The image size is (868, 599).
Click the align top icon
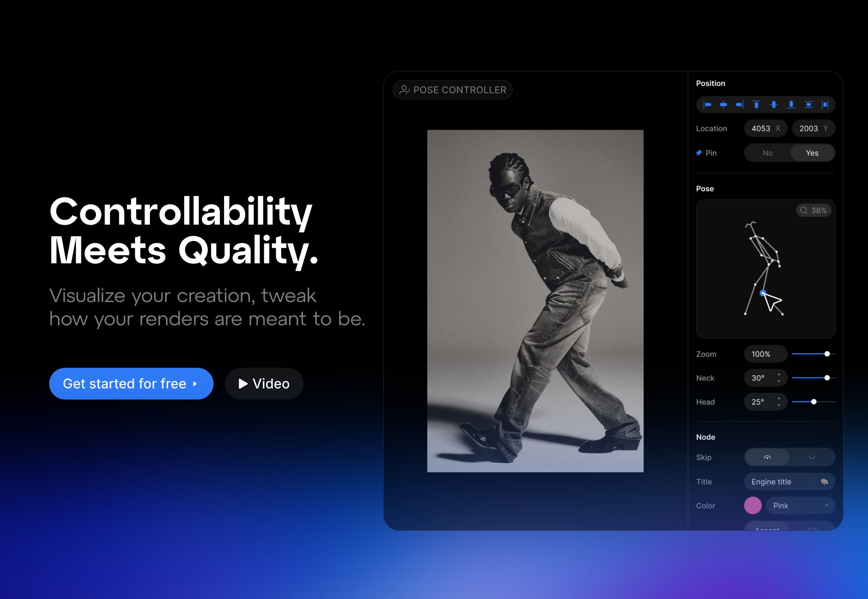pos(756,105)
